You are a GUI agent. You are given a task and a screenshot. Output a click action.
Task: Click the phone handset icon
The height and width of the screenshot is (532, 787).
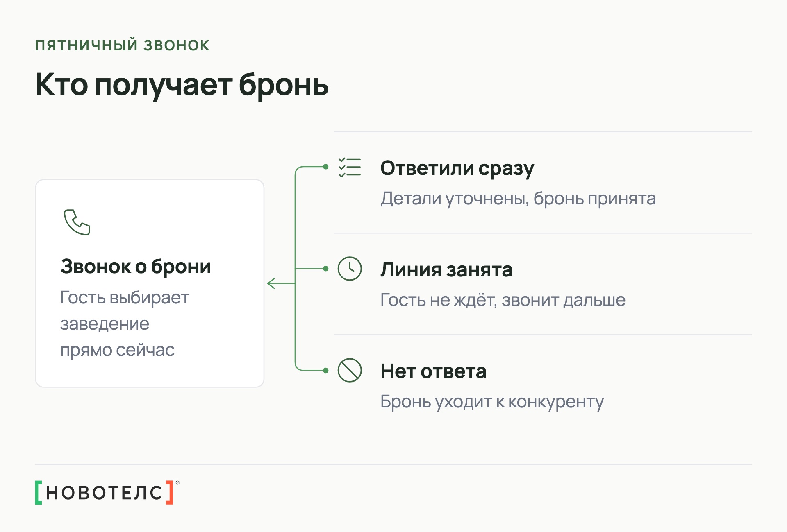pyautogui.click(x=77, y=222)
